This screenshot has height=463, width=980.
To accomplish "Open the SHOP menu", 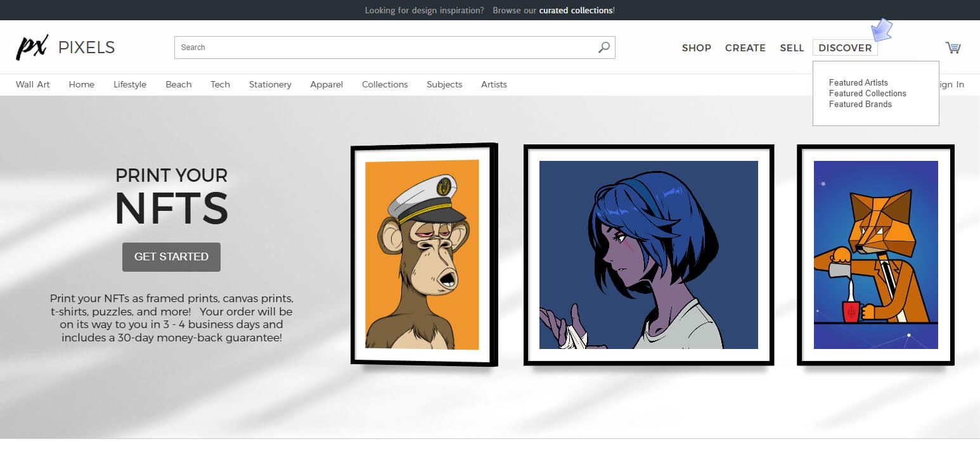I will point(697,48).
